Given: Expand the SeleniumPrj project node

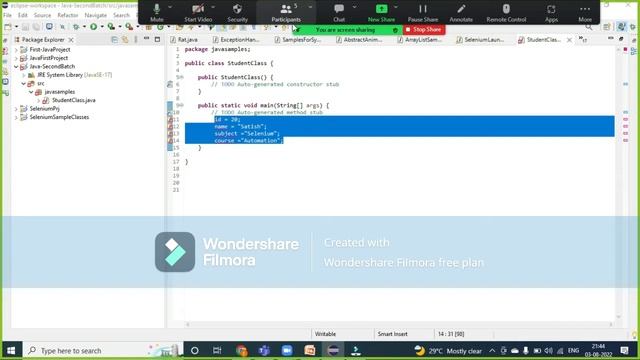Looking at the screenshot, I should (16, 109).
